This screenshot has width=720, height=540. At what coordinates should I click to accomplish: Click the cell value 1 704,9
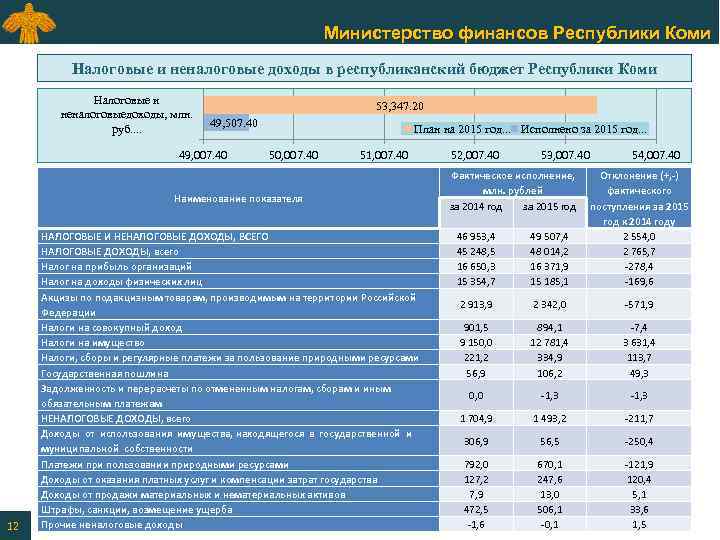click(x=476, y=418)
